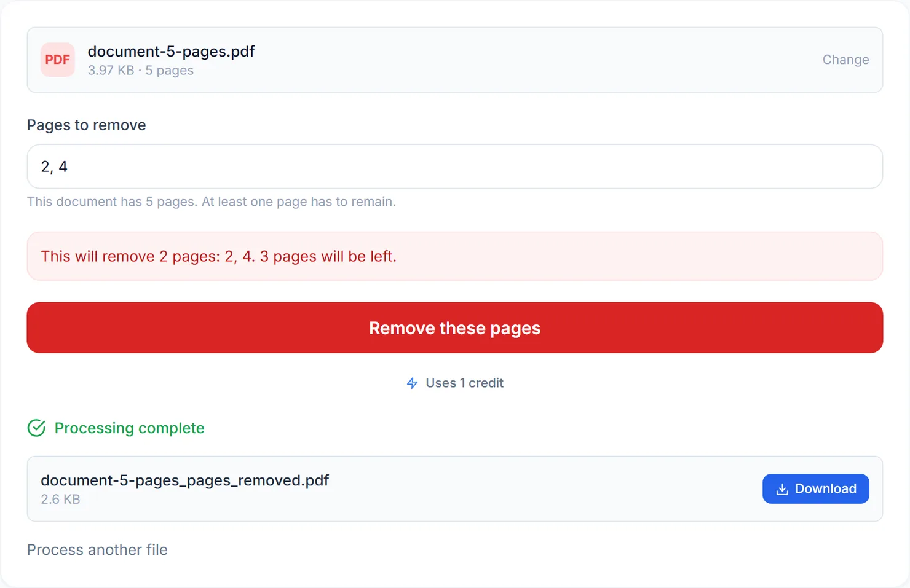Viewport: 910px width, 588px height.
Task: Click the document-5-pages.pdf file name
Action: pos(171,51)
